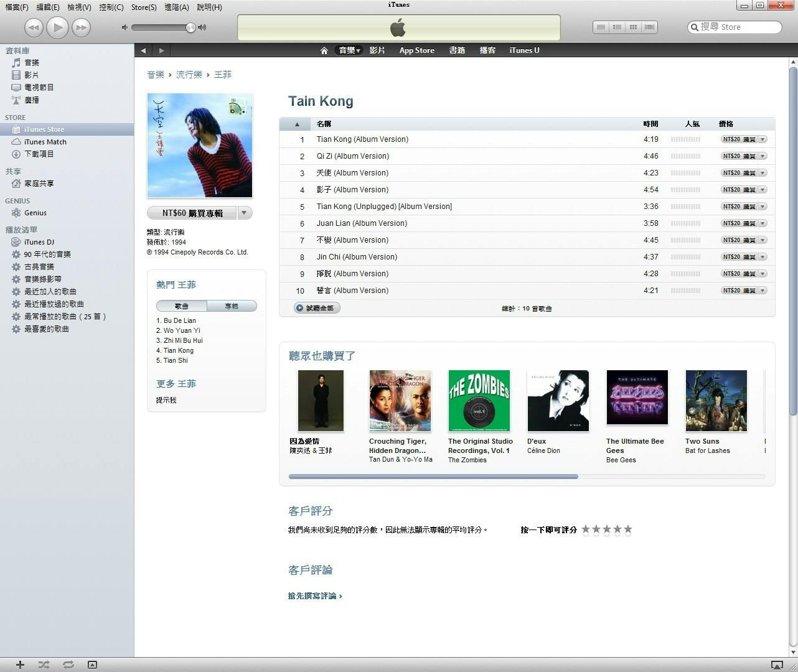
Task: Open buy options for Tian Kong (Unplugged)
Action: pos(763,207)
